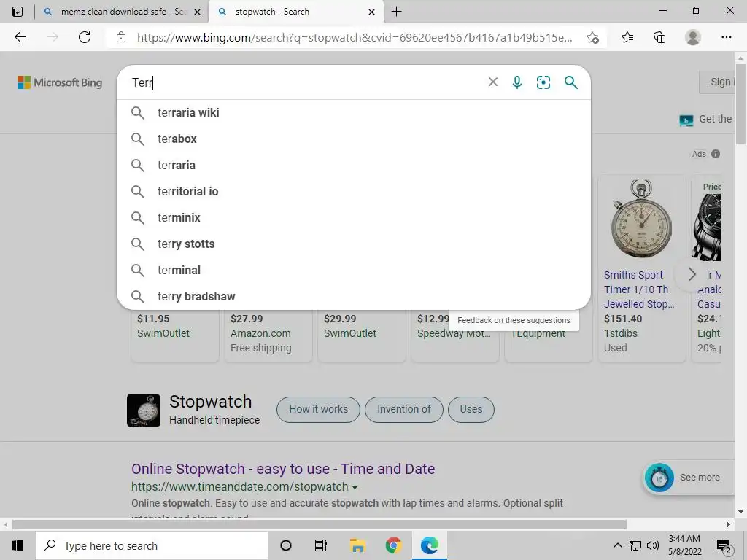Open Cortana from the taskbar
This screenshot has height=560, width=747.
coord(286,545)
